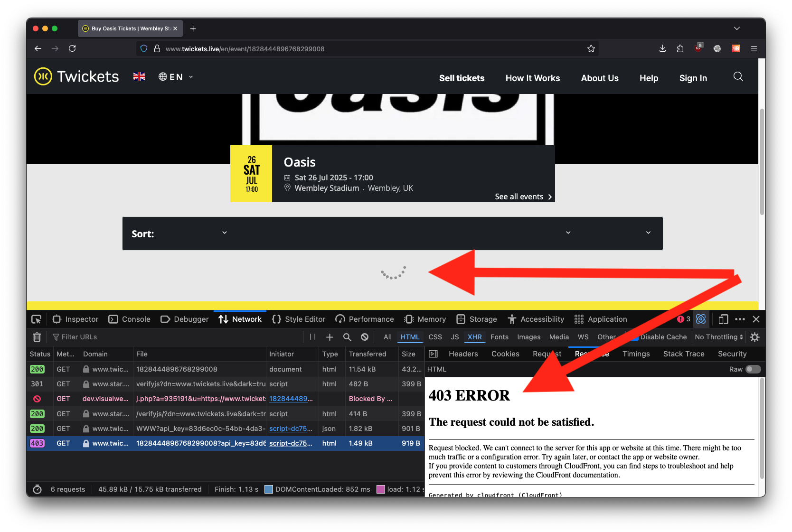
Task: Click See all events link
Action: click(x=523, y=196)
